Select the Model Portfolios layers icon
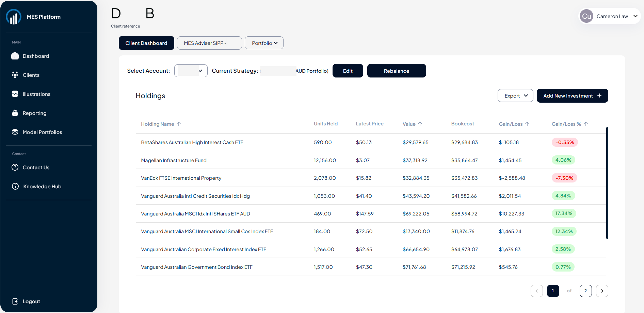Image resolution: width=644 pixels, height=313 pixels. (15, 132)
